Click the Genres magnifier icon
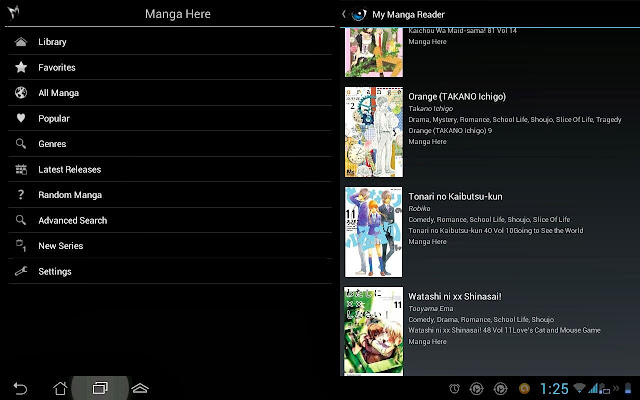The image size is (640, 400). (21, 144)
